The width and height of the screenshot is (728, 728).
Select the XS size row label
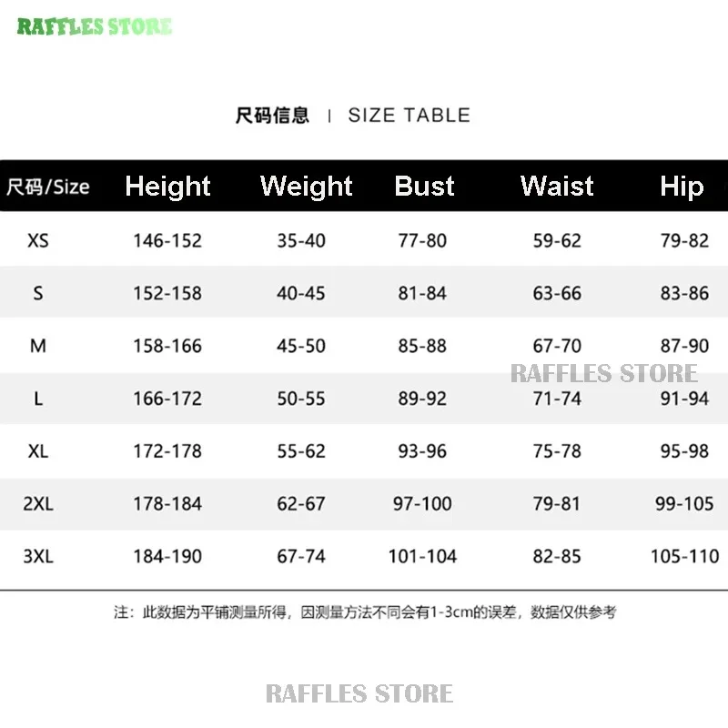[x=38, y=241]
